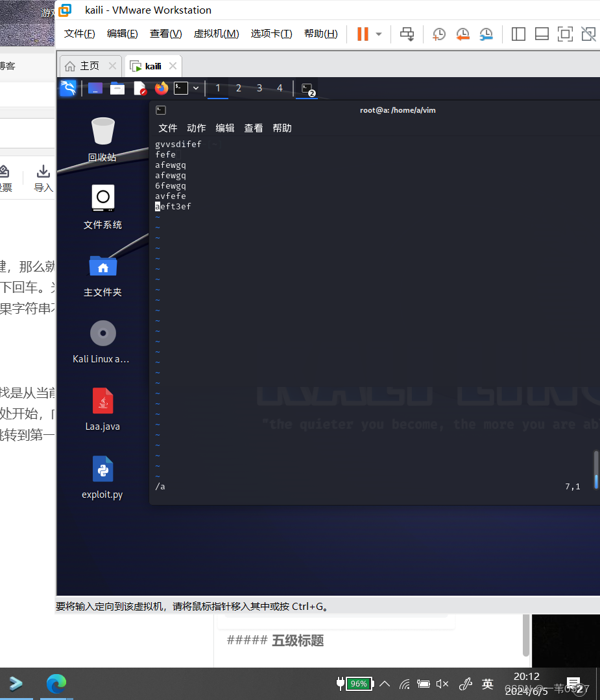600x700 pixels.
Task: Open the snapshot manager
Action: [486, 34]
